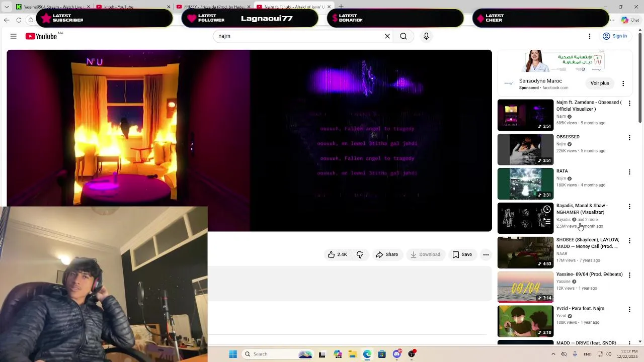Open OBS Studio from the taskbar
644x362 pixels.
(412, 354)
